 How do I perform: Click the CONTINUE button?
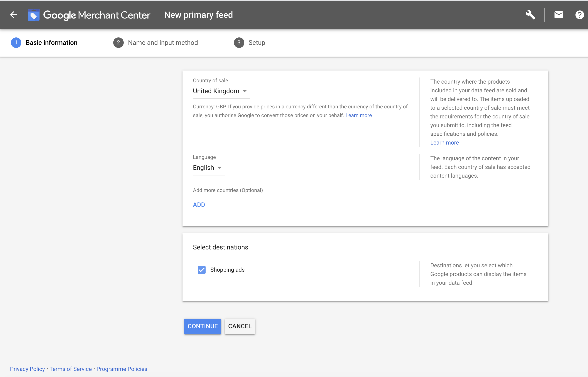(203, 326)
